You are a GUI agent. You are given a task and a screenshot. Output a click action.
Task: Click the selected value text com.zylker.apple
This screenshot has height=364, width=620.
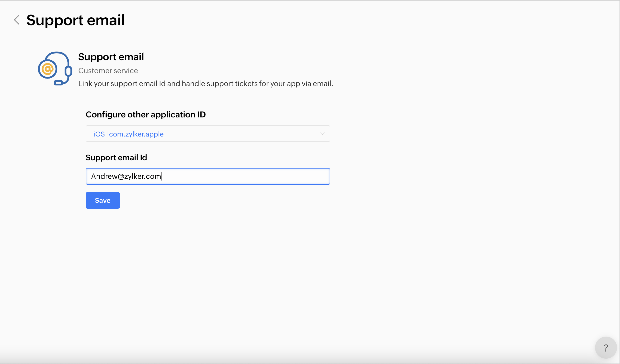136,134
